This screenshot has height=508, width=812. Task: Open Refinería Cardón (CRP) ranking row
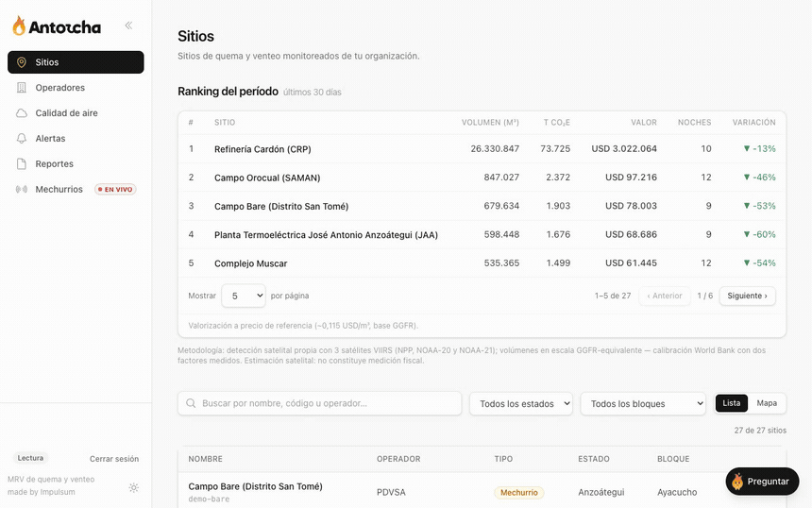[x=482, y=149]
